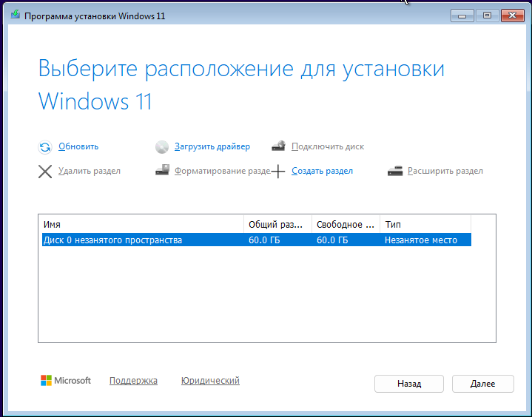Click the Refresh circular arrows icon
The width and height of the screenshot is (532, 417).
pos(45,147)
